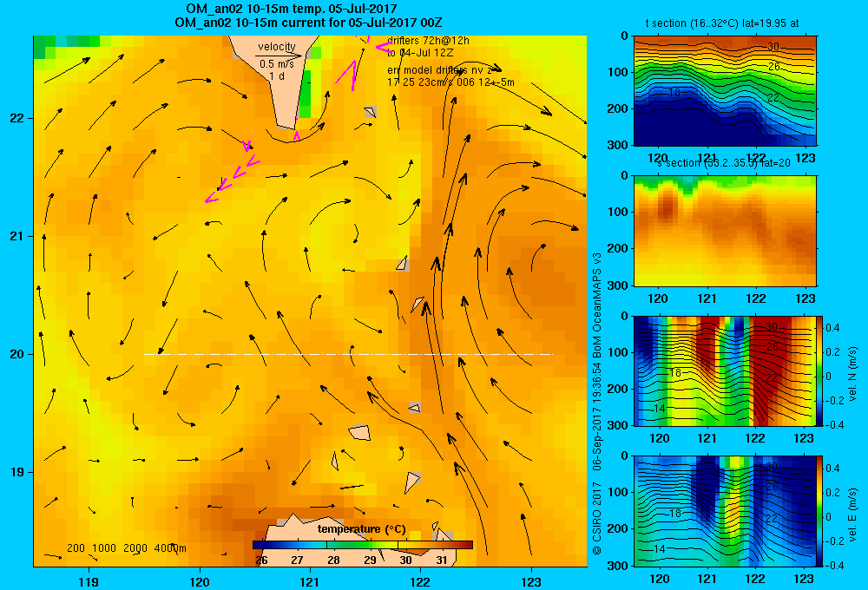Click the velocity scale arrow in the legend
Viewport: 868px width, 590px height.
point(279,56)
